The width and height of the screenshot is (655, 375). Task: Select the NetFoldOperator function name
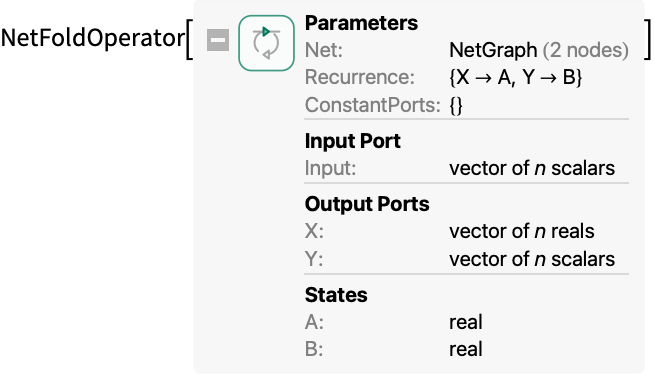(x=93, y=38)
